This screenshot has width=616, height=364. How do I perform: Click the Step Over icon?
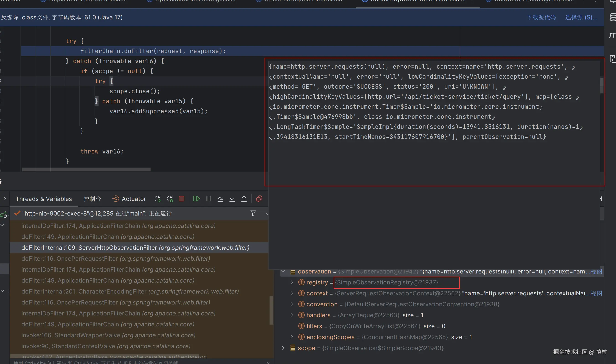(x=220, y=199)
